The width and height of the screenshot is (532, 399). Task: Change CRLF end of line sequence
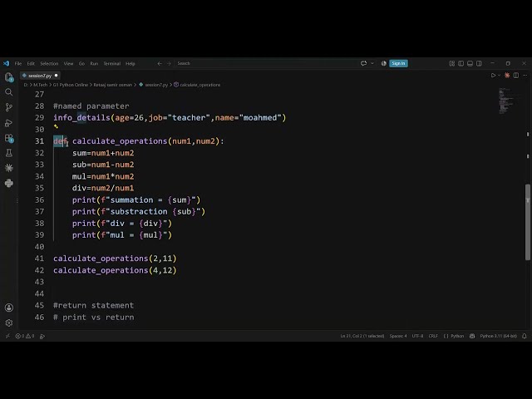click(433, 336)
